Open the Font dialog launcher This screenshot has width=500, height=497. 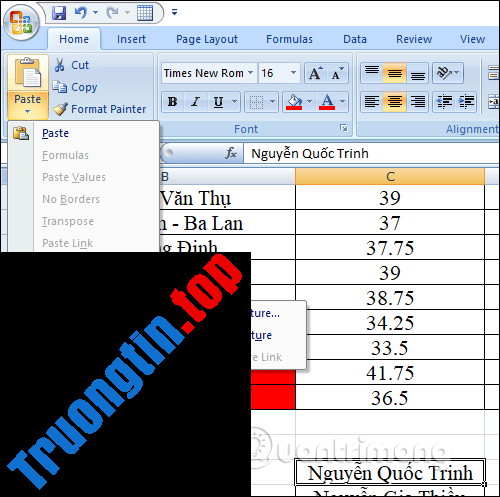pyautogui.click(x=344, y=128)
